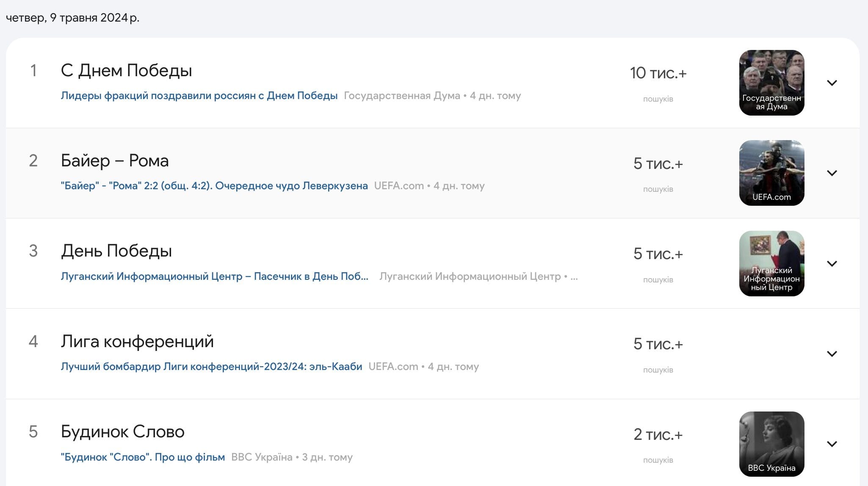Click source "UEFA.com • 4 дн. тому" in Байер row

point(429,186)
